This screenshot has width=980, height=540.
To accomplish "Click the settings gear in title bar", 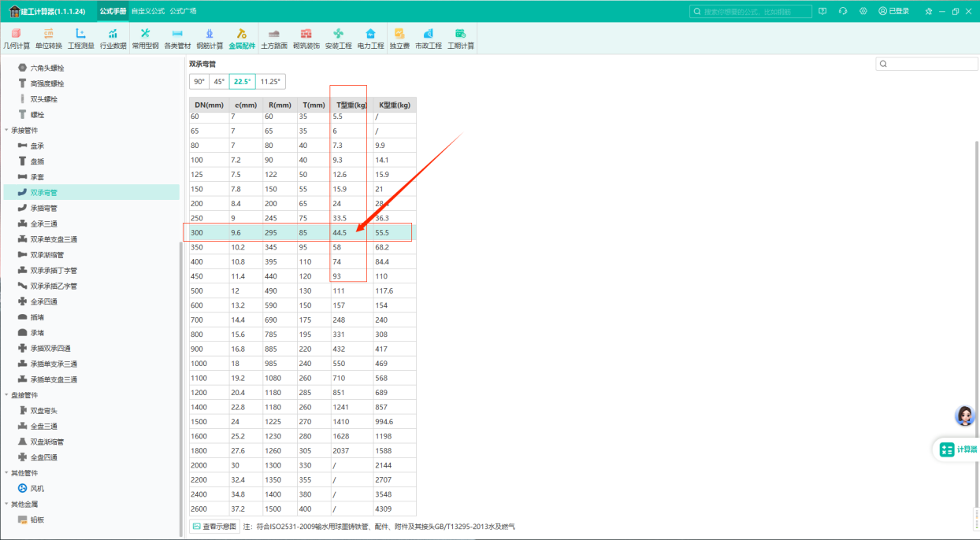I will tap(863, 11).
